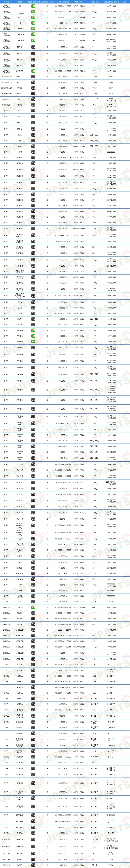Viewport: 130px width, 868px height.
Task: Click the Moc silnika column header
Action: (79, 2)
